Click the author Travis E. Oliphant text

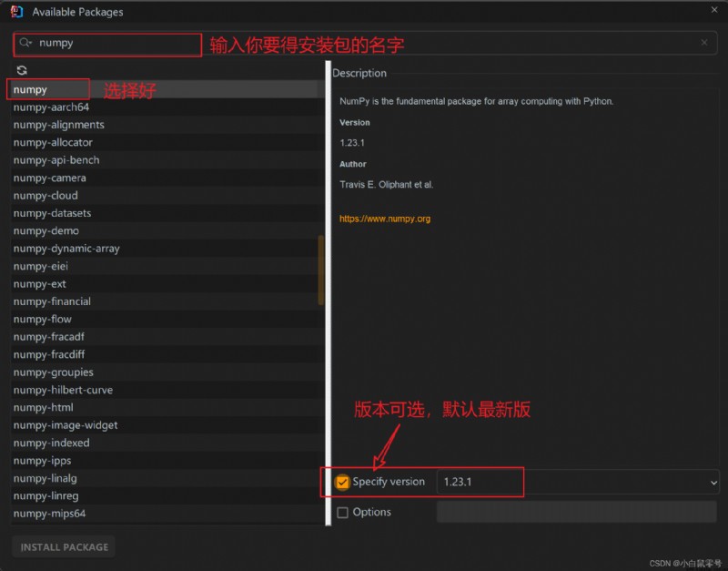click(386, 185)
